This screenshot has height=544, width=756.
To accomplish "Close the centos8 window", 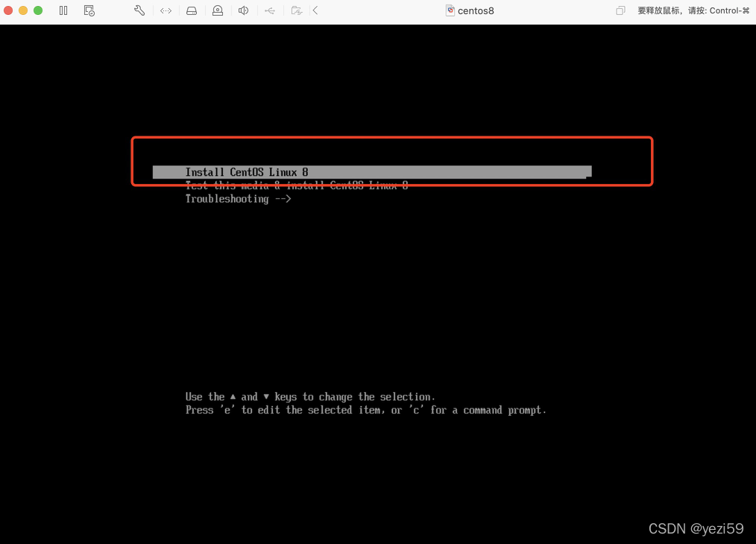I will tap(8, 10).
